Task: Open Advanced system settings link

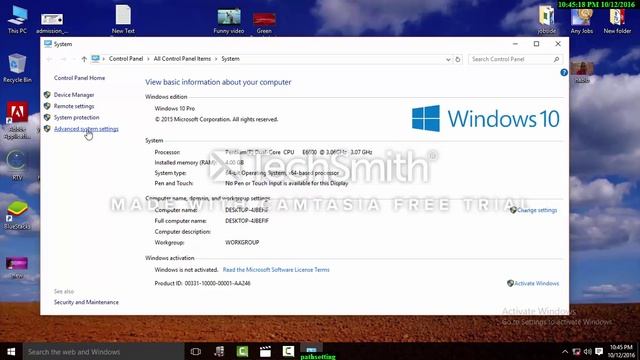Action: click(86, 129)
